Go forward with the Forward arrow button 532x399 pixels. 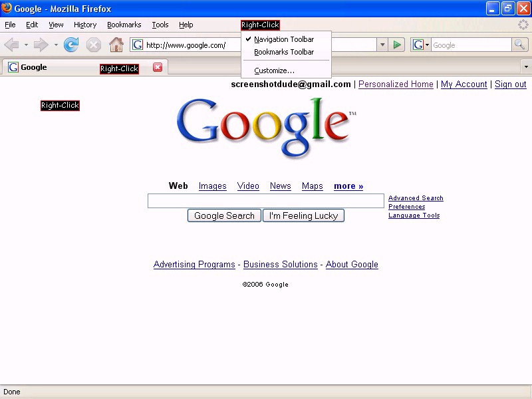pyautogui.click(x=41, y=45)
